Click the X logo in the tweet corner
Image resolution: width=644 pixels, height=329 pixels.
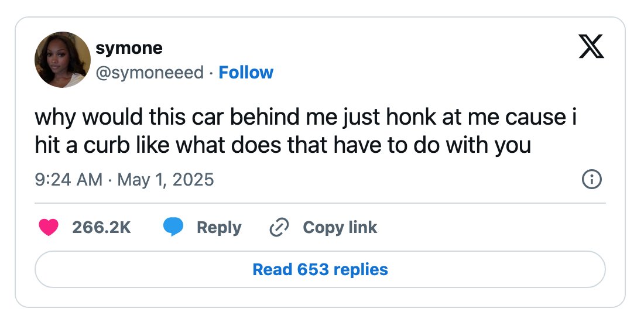click(x=591, y=46)
